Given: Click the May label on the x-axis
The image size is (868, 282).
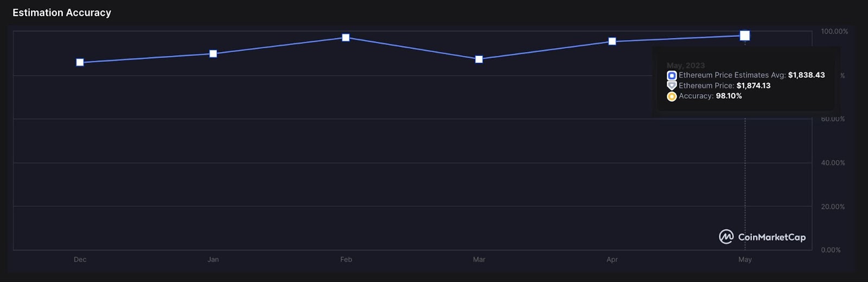Looking at the screenshot, I should [745, 260].
